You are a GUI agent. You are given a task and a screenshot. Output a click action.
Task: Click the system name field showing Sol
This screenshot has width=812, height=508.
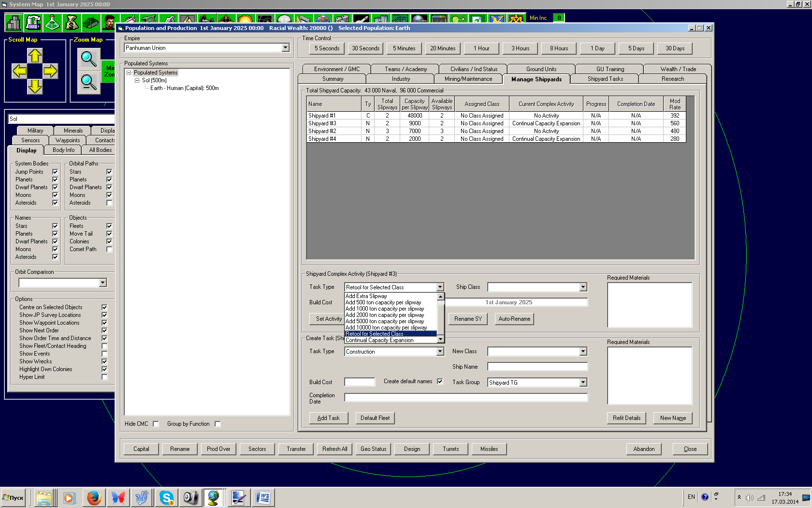click(61, 119)
